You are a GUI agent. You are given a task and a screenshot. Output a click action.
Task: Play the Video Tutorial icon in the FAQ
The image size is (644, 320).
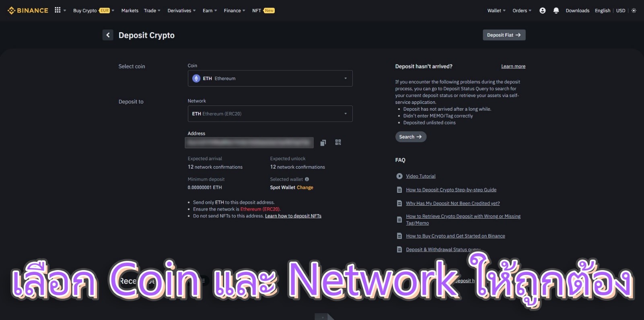tap(399, 176)
